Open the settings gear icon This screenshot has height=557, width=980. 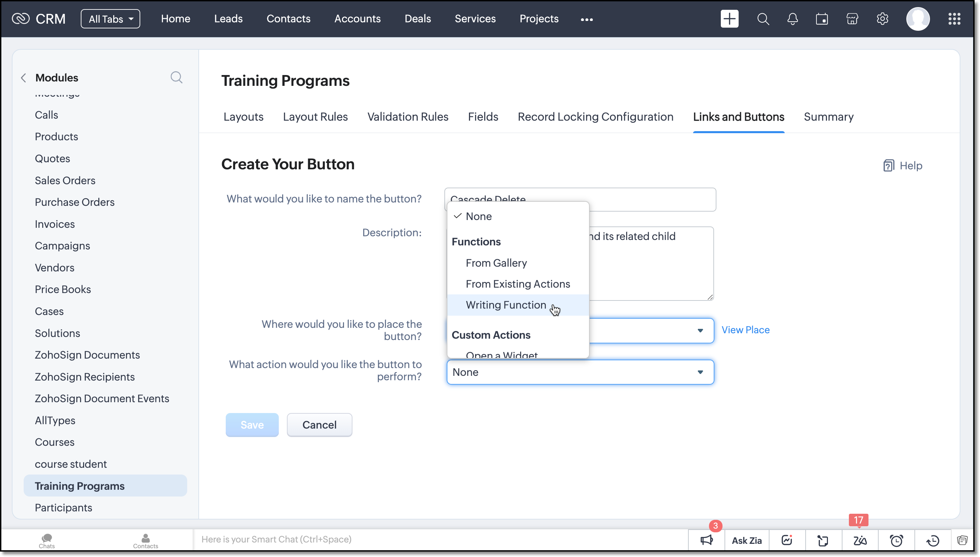coord(882,19)
